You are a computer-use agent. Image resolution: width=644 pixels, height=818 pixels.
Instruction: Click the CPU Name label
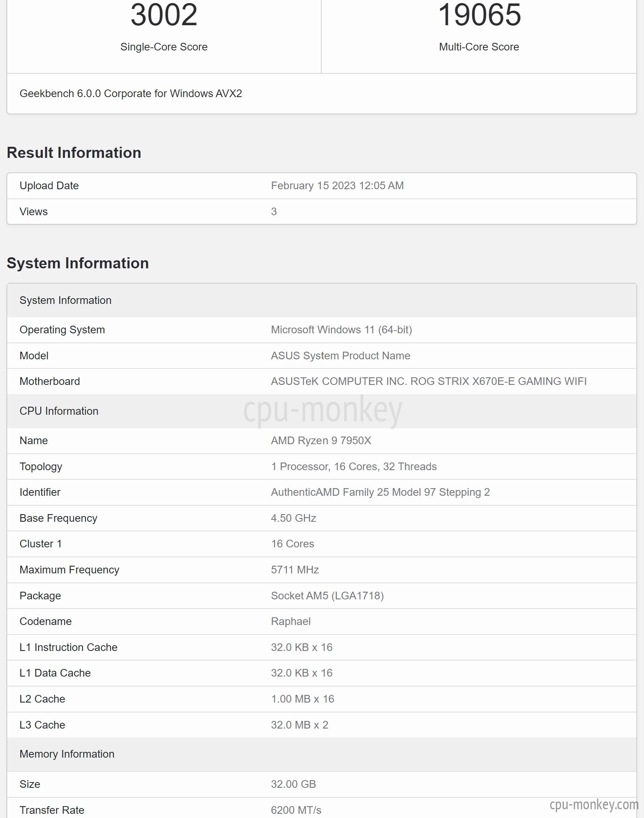[34, 441]
